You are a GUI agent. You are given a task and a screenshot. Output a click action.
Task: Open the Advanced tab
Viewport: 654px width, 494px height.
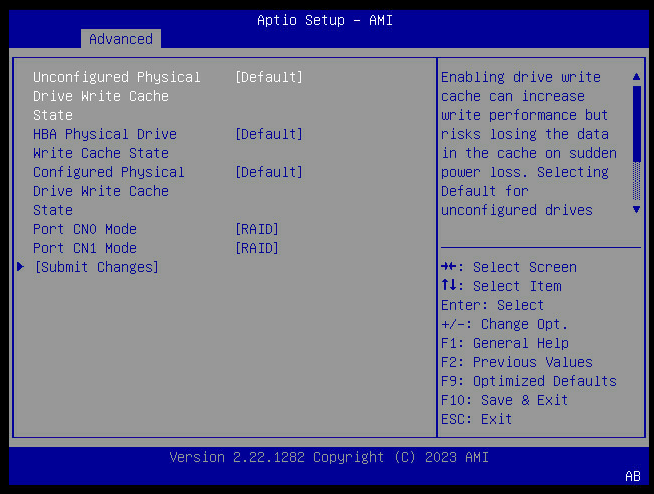[x=121, y=39]
